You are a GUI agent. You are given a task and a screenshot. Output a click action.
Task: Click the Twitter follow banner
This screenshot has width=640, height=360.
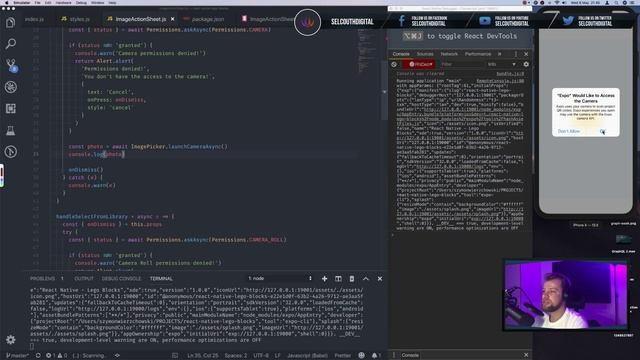[x=588, y=21]
